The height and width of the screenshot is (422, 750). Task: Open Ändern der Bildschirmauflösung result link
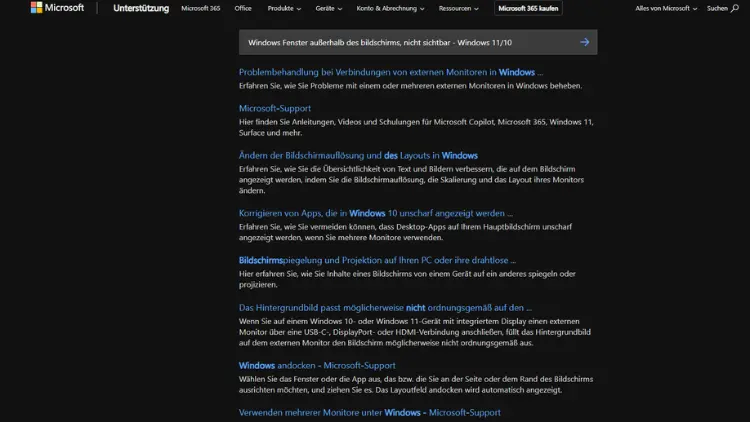click(x=358, y=155)
